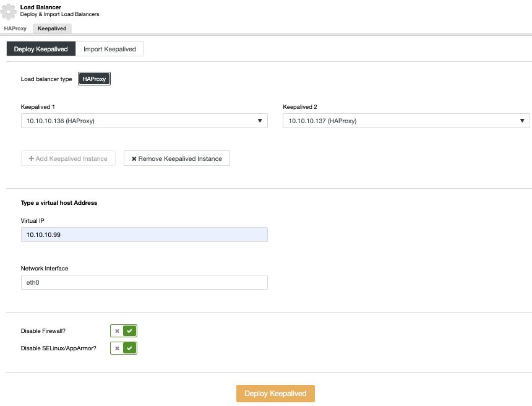
Task: Click the "Network Interface" label
Action: 45,268
